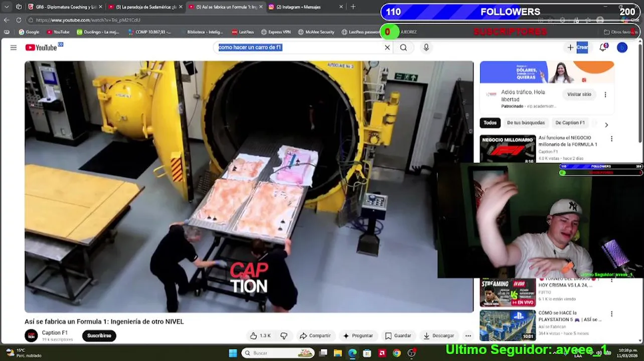This screenshot has width=644, height=361.
Task: Open options menu for the sponsored ad
Action: 605,94
